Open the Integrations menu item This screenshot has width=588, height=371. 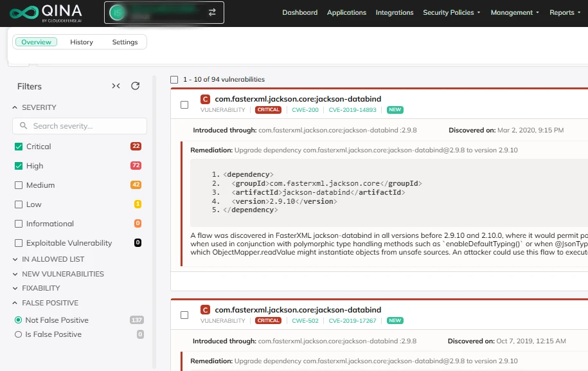[395, 12]
